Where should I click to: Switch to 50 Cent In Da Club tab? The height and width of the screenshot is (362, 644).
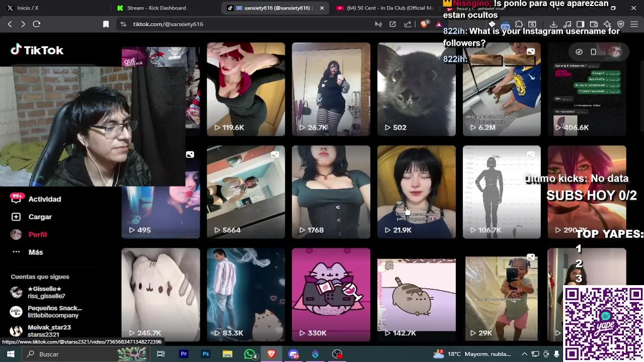385,8
